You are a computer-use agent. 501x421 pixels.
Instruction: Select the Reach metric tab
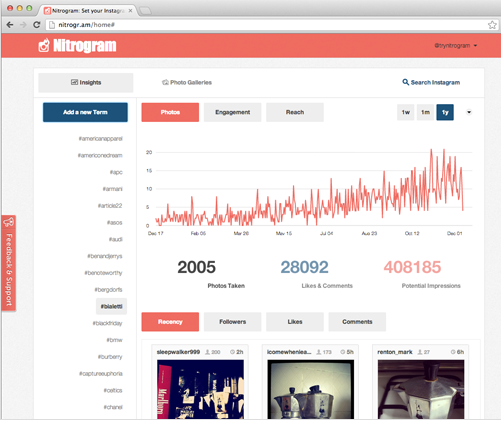pos(295,112)
